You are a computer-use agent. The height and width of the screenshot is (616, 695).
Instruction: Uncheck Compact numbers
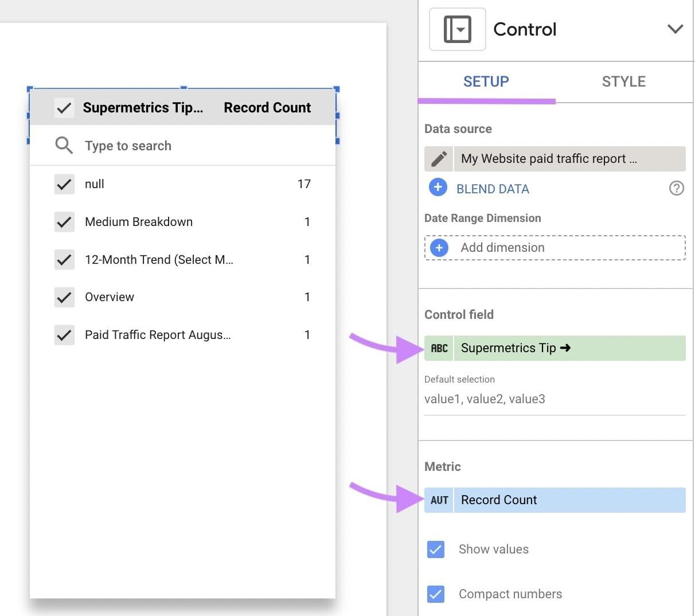click(x=436, y=594)
